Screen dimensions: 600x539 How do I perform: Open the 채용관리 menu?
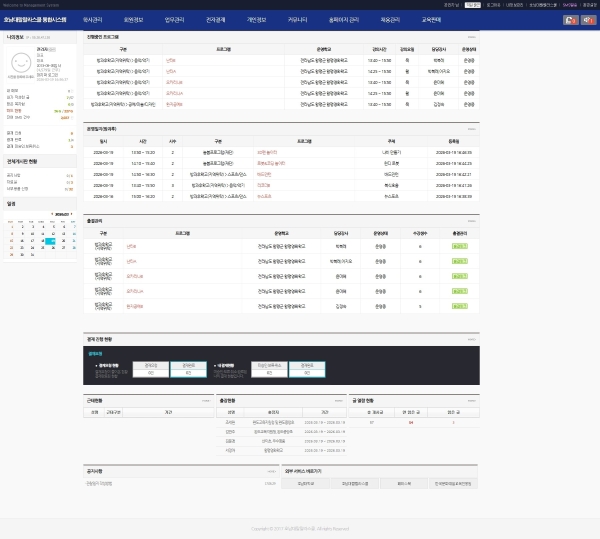(x=390, y=20)
